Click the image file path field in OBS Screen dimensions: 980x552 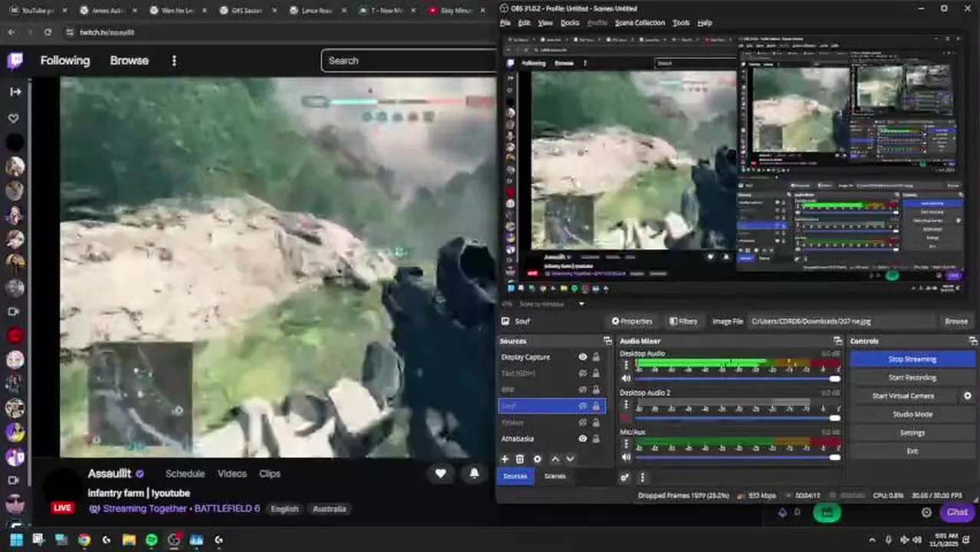point(842,321)
